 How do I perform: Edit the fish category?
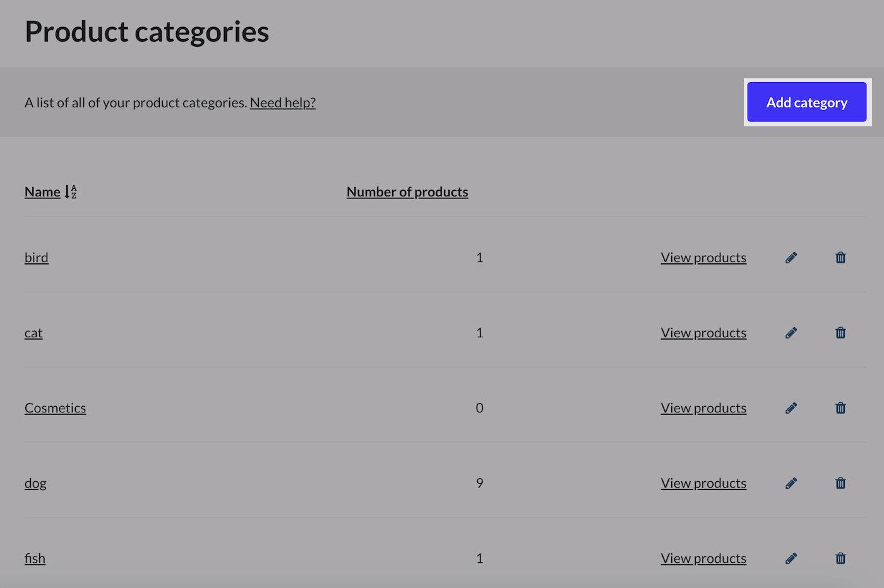tap(791, 558)
